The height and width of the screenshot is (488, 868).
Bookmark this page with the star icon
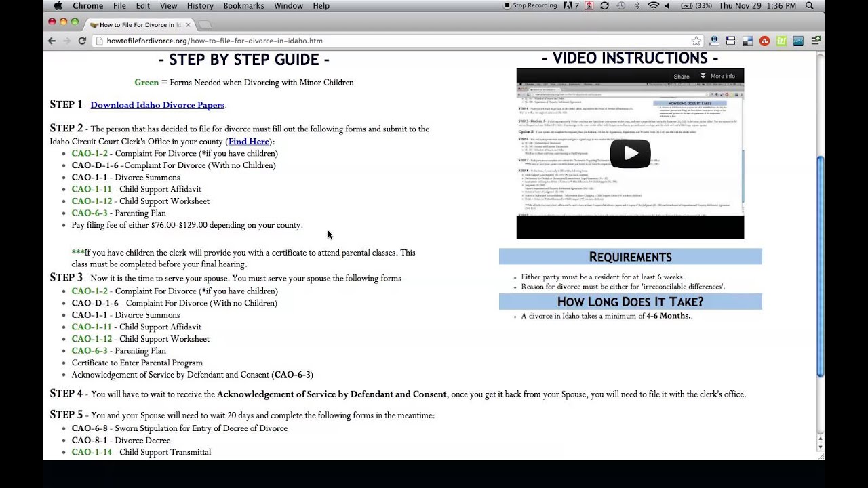click(696, 41)
